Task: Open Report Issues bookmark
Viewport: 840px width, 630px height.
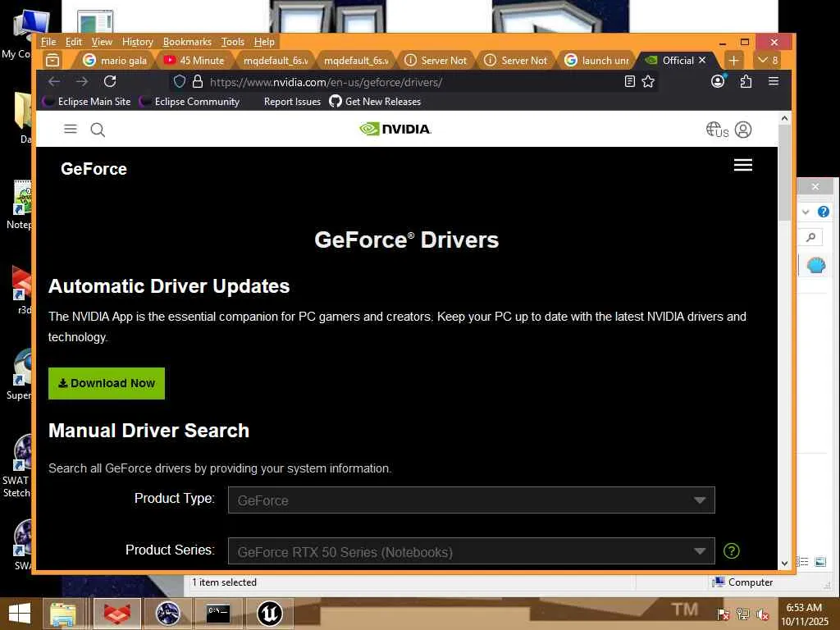Action: [x=292, y=101]
